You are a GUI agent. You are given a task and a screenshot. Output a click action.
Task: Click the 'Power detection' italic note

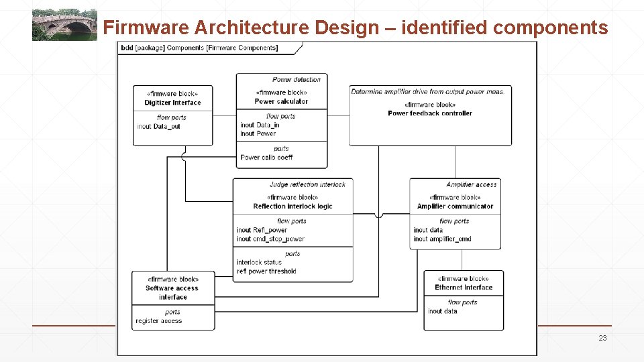[x=296, y=80]
